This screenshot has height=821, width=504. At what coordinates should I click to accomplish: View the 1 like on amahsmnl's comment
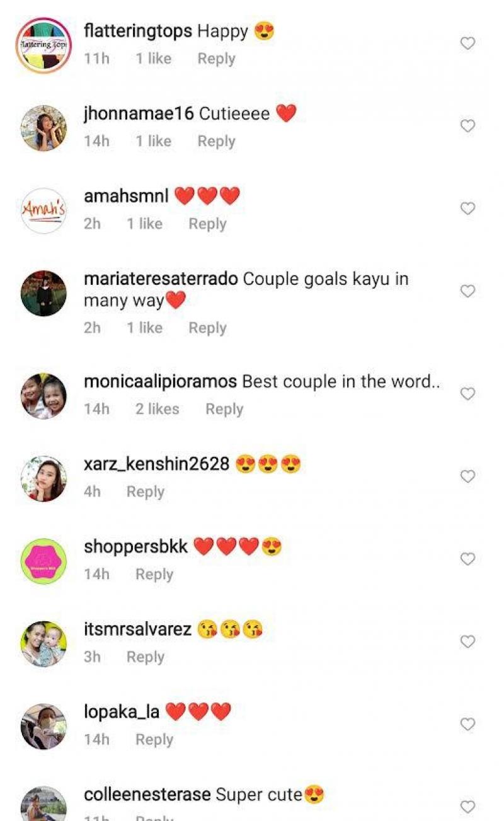(x=144, y=224)
